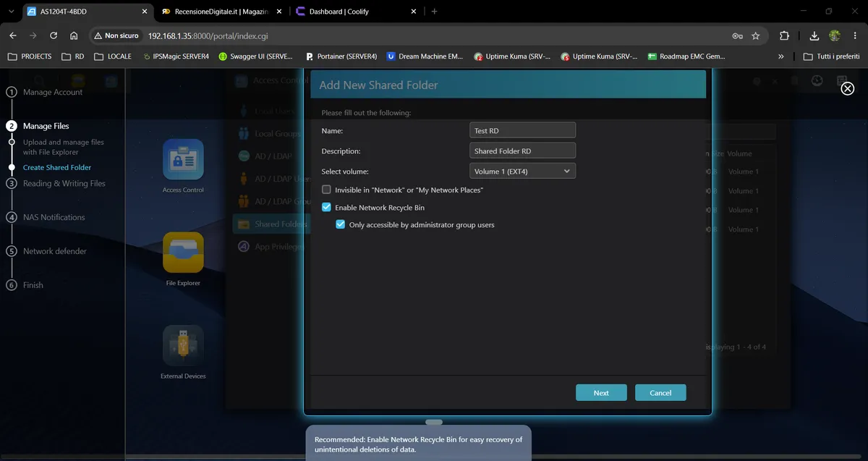This screenshot has width=868, height=461.
Task: Click the browser home icon
Action: click(74, 35)
